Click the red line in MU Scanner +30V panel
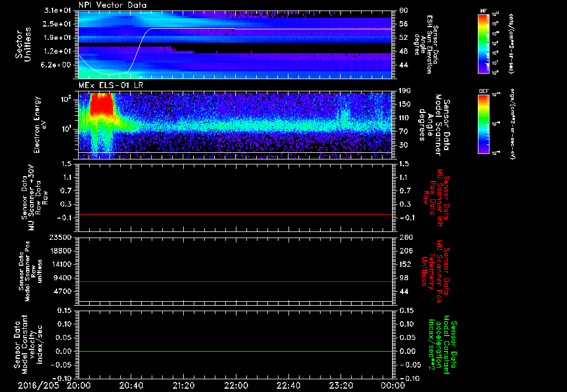 click(235, 214)
